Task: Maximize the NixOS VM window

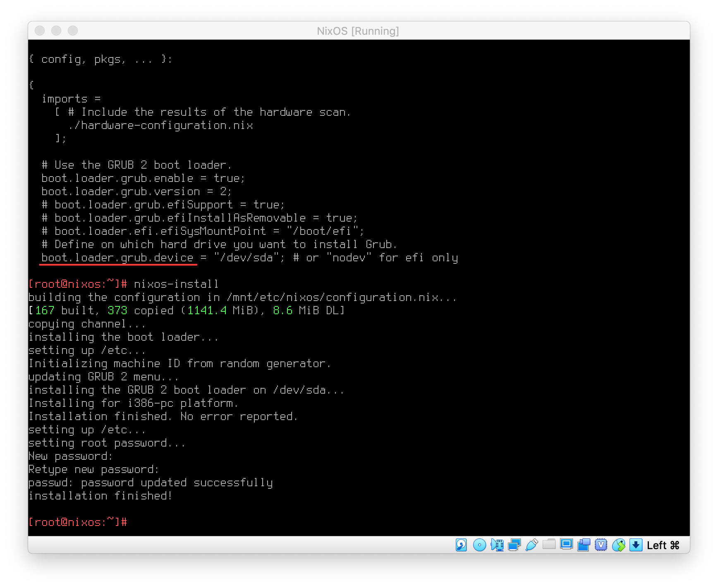Action: pos(73,31)
